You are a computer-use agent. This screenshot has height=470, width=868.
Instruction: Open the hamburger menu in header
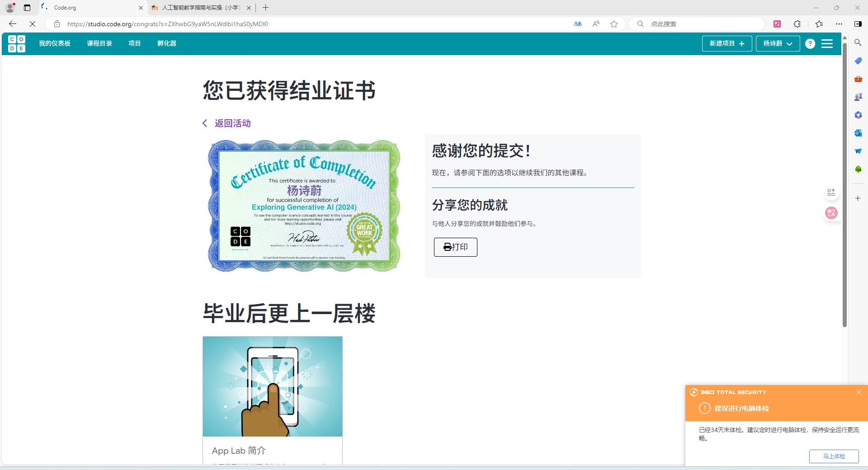coord(827,44)
